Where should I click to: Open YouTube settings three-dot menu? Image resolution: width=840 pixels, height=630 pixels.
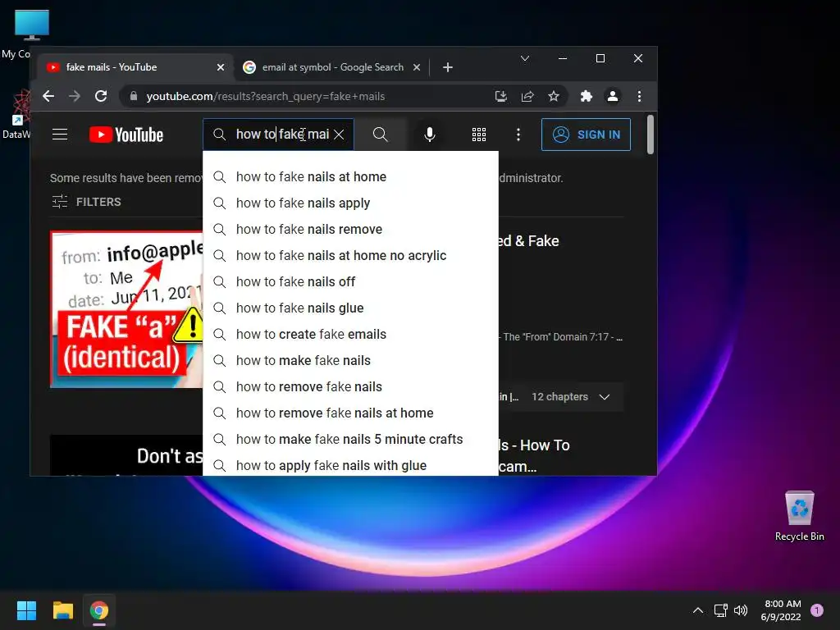[x=518, y=135]
